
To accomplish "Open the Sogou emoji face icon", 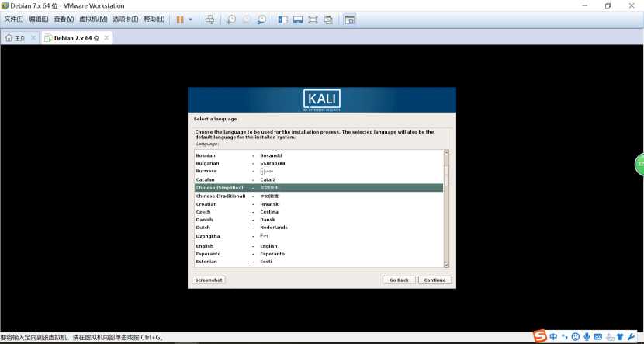I will click(x=576, y=336).
